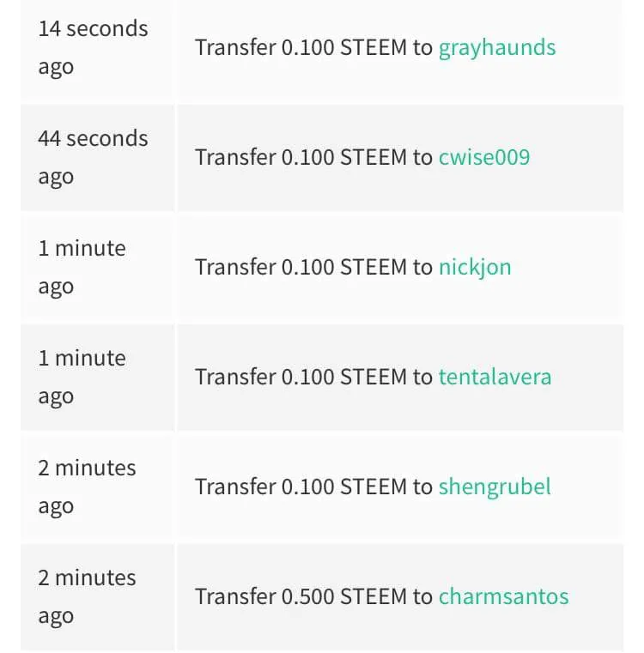Open the grayhaunds account link

click(497, 47)
